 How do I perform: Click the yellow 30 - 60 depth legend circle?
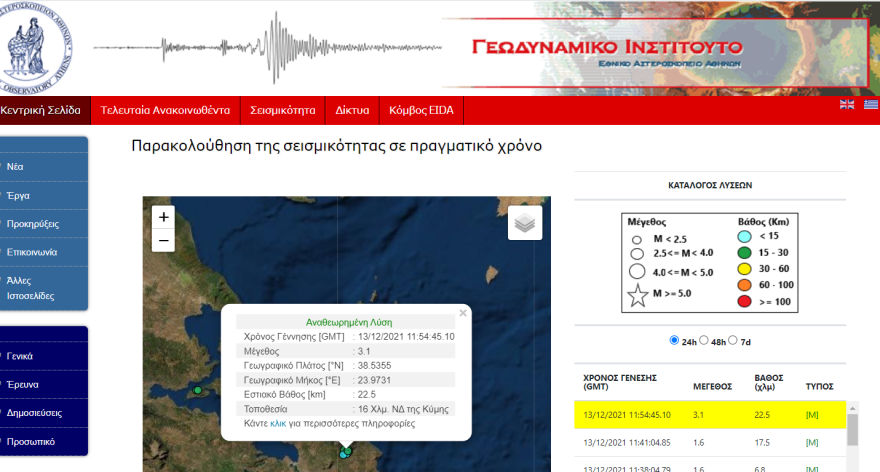point(744,269)
